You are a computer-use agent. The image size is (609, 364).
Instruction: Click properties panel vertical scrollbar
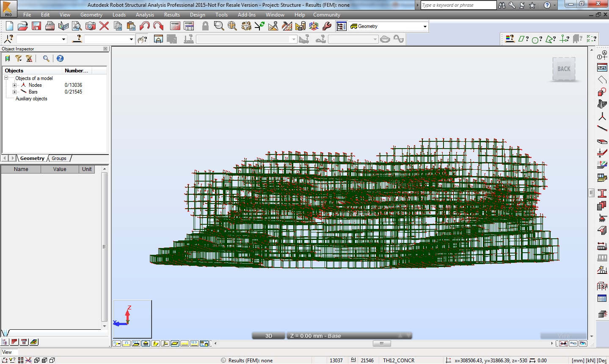click(x=105, y=247)
